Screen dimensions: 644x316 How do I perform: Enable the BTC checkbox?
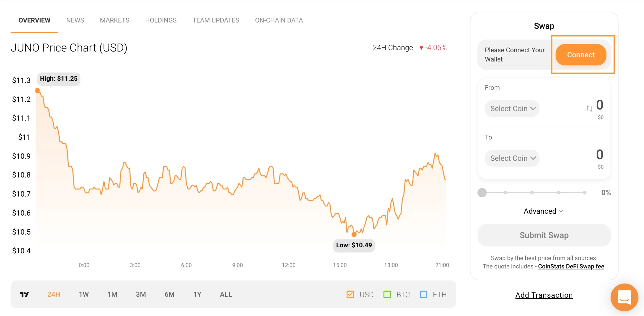click(387, 294)
